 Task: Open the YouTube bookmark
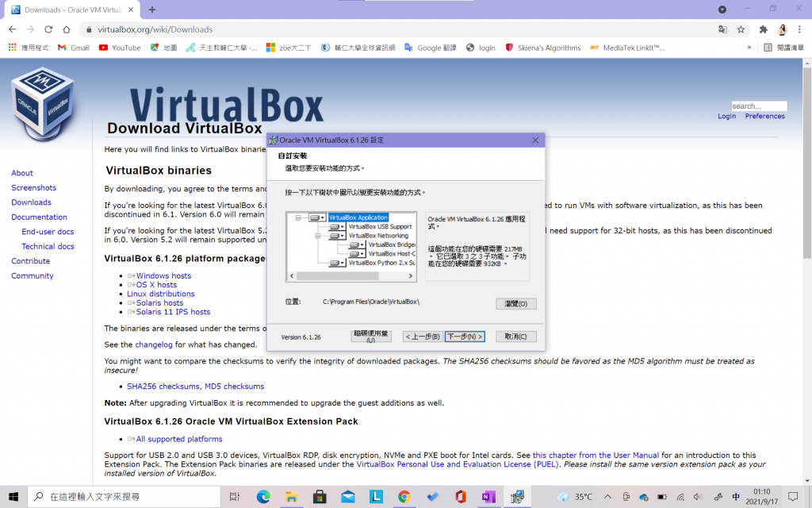120,48
